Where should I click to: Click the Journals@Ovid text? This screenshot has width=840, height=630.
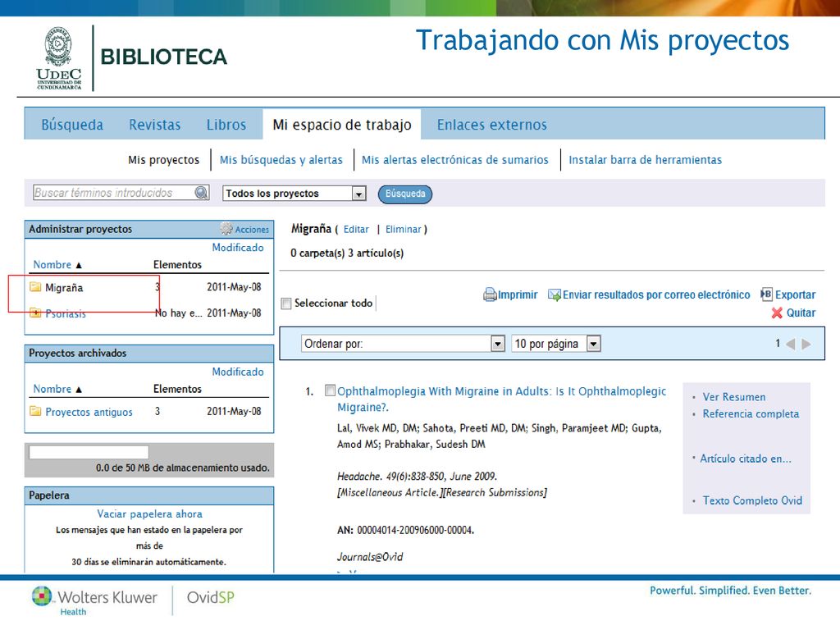[x=370, y=557]
